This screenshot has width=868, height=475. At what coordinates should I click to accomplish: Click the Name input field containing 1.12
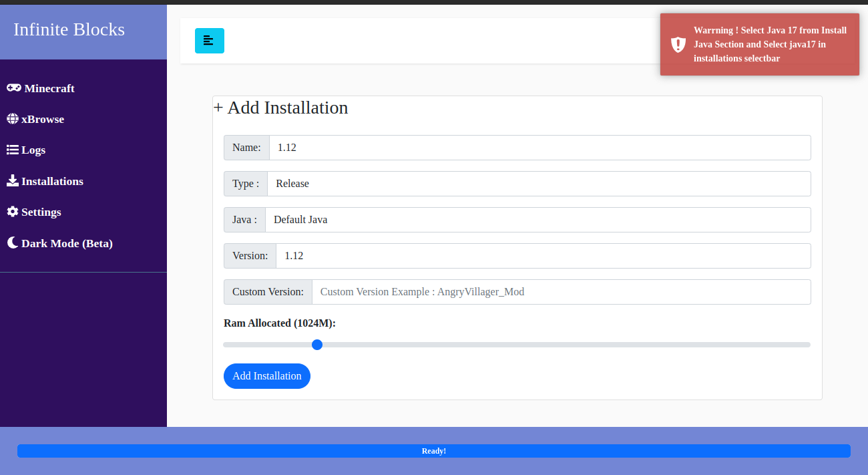[x=540, y=148]
